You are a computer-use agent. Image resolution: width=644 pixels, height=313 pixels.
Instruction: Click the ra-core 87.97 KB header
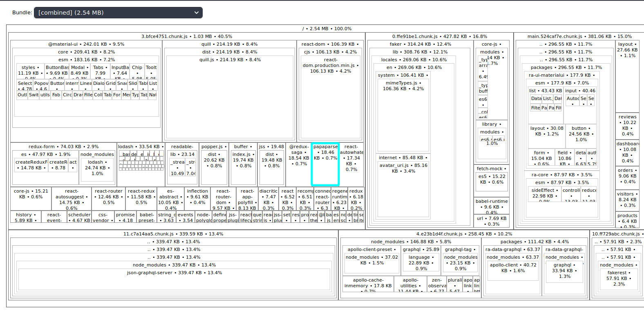[x=561, y=175]
